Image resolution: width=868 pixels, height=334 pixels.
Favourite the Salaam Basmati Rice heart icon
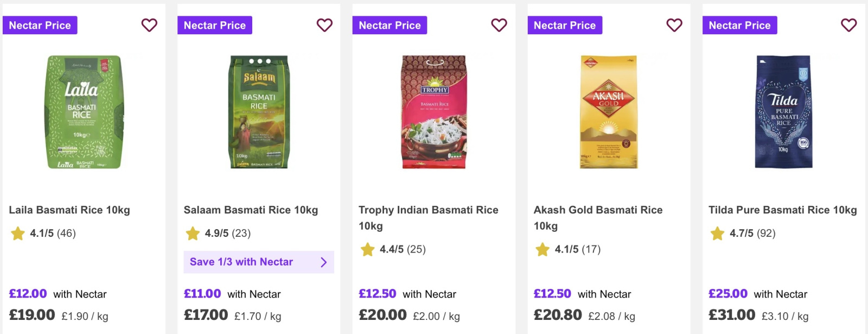[324, 25]
